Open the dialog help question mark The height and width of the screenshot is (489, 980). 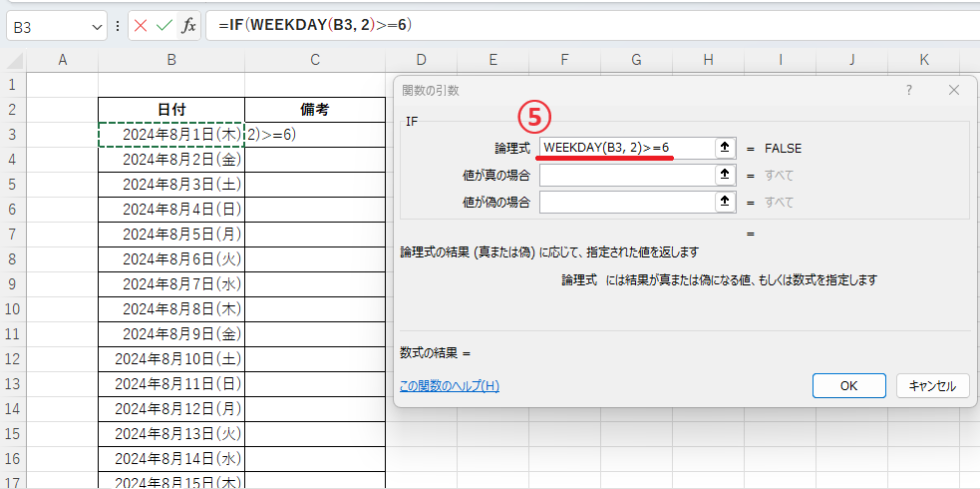point(909,90)
